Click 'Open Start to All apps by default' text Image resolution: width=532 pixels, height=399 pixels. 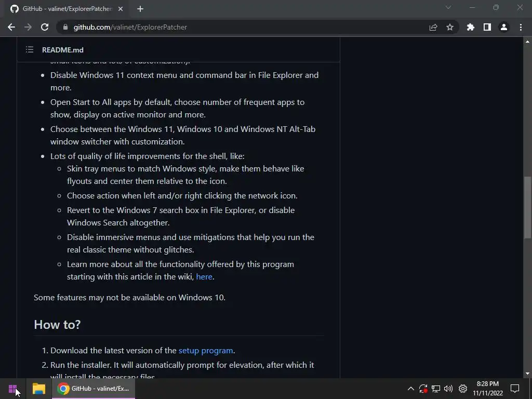[x=178, y=109]
